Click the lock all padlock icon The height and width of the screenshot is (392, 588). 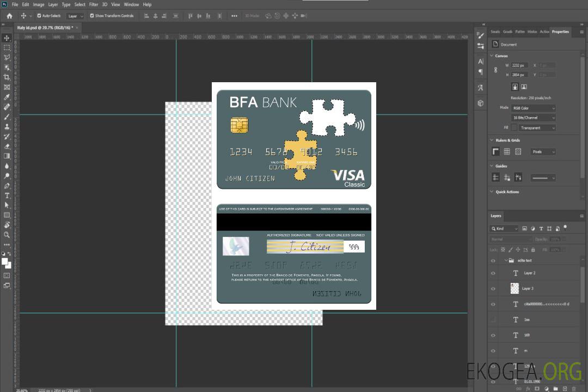[533, 249]
